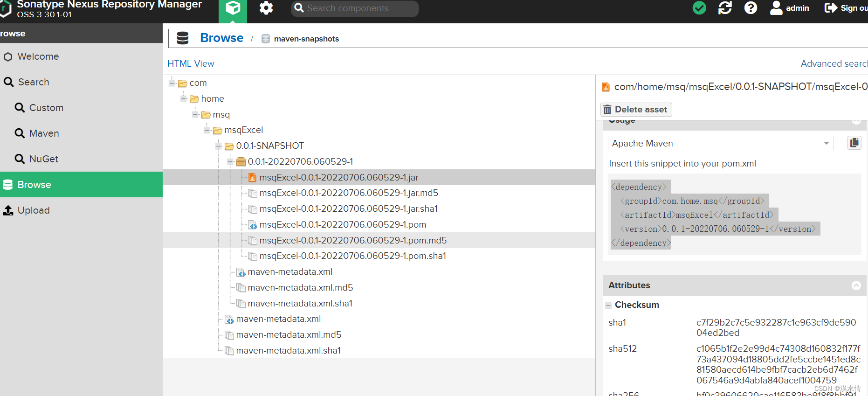Click the trash icon on Delete asset
This screenshot has width=868, height=396.
[x=607, y=110]
